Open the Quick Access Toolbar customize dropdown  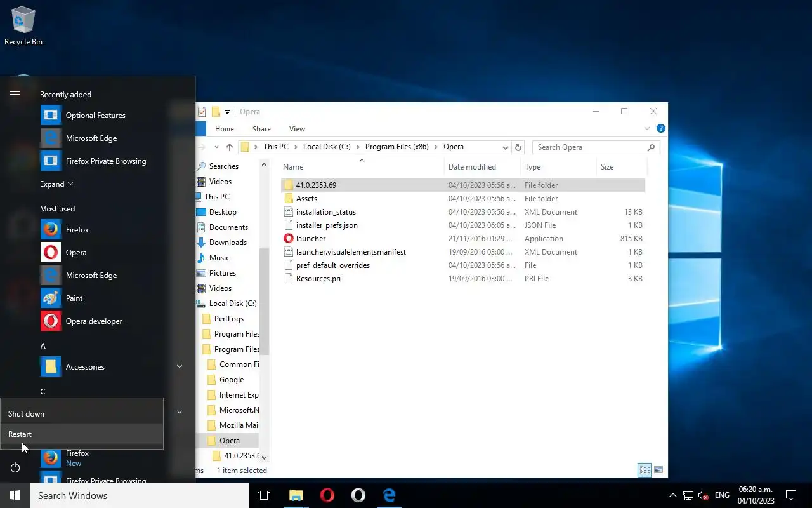pos(227,112)
